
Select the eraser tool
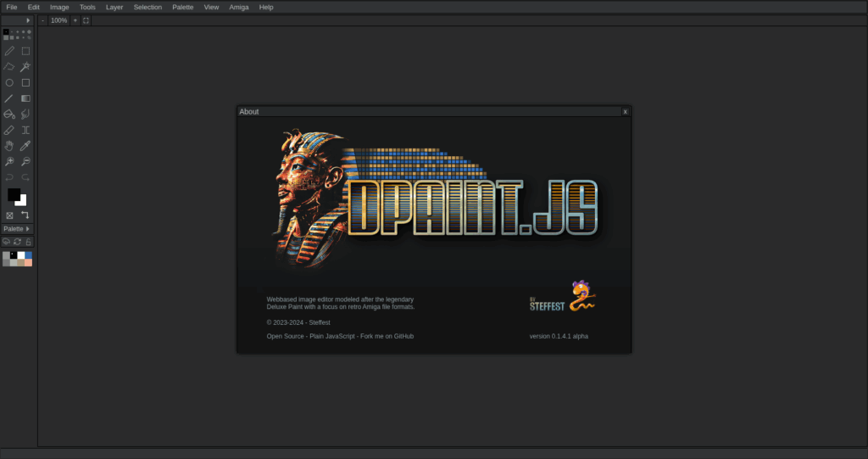(x=9, y=130)
